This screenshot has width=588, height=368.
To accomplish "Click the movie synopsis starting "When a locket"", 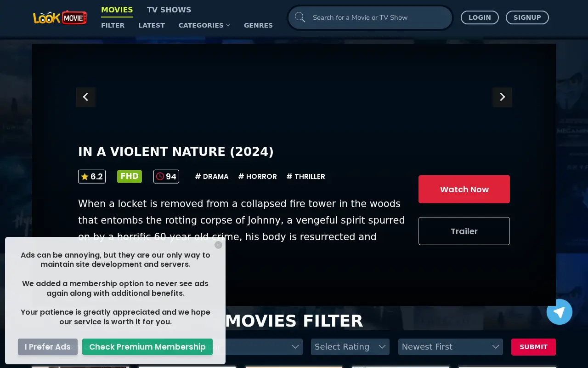I will coord(242,220).
